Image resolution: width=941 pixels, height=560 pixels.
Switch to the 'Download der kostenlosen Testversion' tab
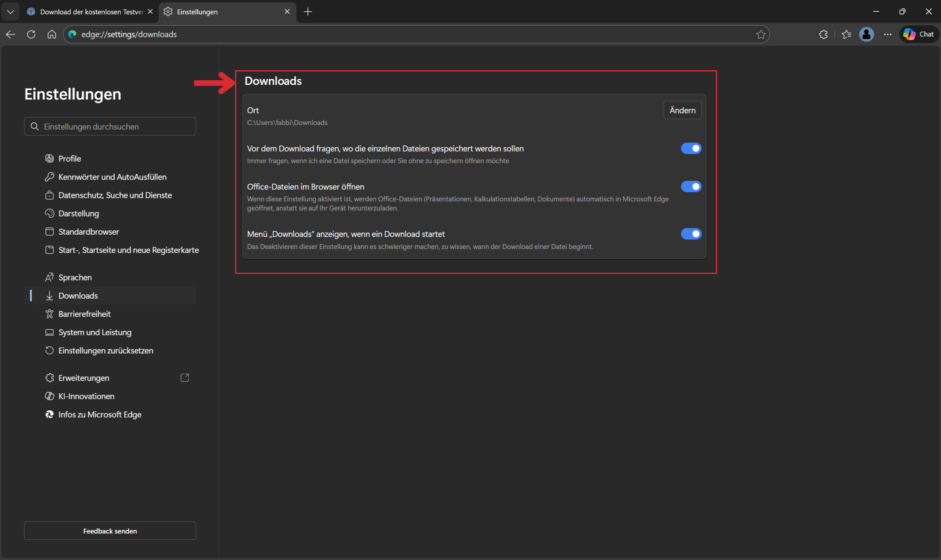89,12
